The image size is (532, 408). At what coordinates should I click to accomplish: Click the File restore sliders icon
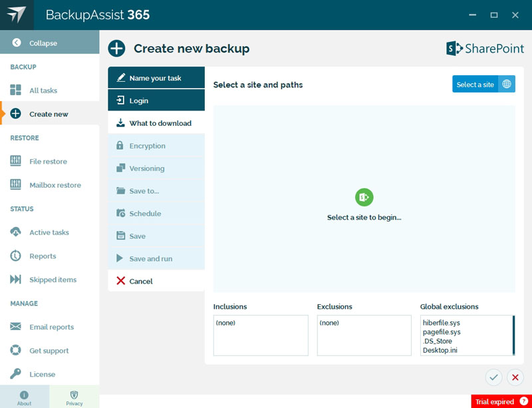coord(15,160)
